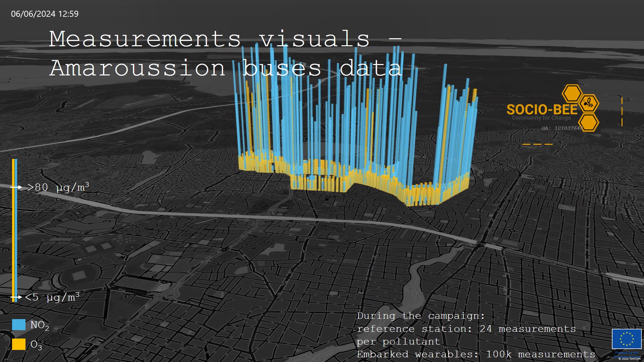Click the bee hexagon icon in logo

point(589,103)
